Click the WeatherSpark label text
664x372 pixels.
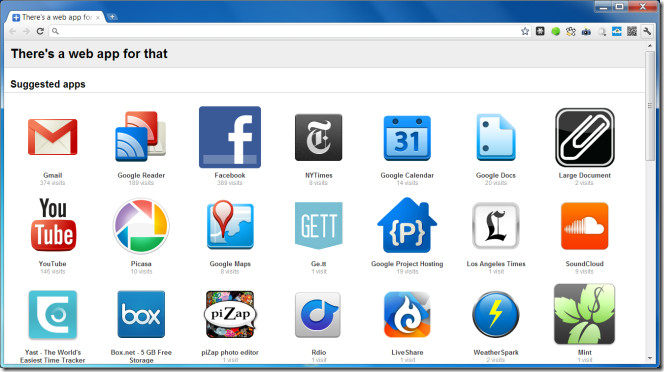pos(495,352)
